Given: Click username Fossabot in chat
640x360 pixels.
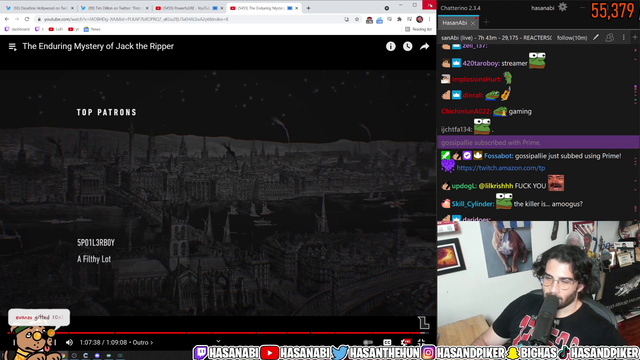Looking at the screenshot, I should click(498, 156).
